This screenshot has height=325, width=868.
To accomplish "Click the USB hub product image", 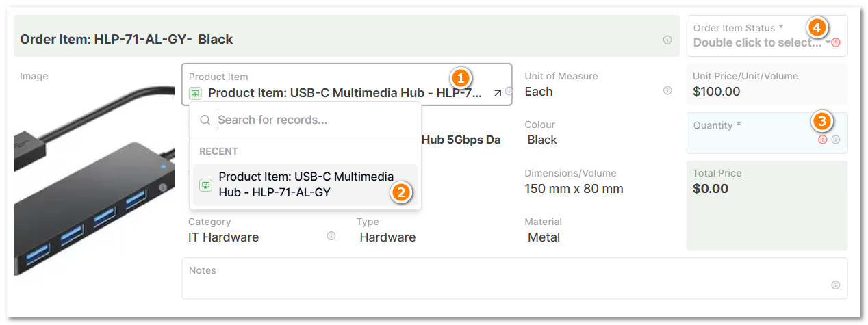I will pos(89,198).
